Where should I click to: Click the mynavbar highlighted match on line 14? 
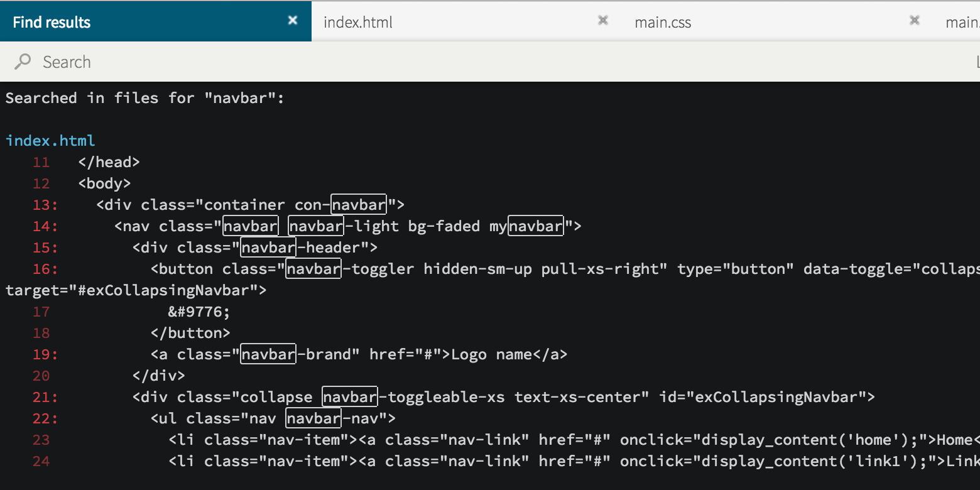point(536,226)
